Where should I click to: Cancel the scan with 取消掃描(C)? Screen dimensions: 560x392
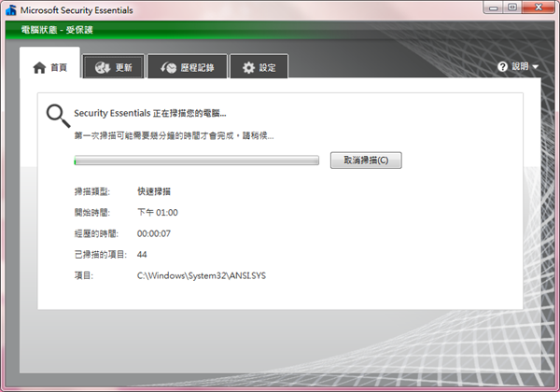click(x=366, y=161)
